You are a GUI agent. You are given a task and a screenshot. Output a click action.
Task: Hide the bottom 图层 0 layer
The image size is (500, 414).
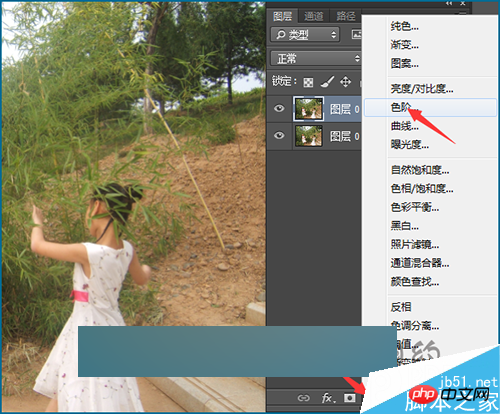pos(279,136)
